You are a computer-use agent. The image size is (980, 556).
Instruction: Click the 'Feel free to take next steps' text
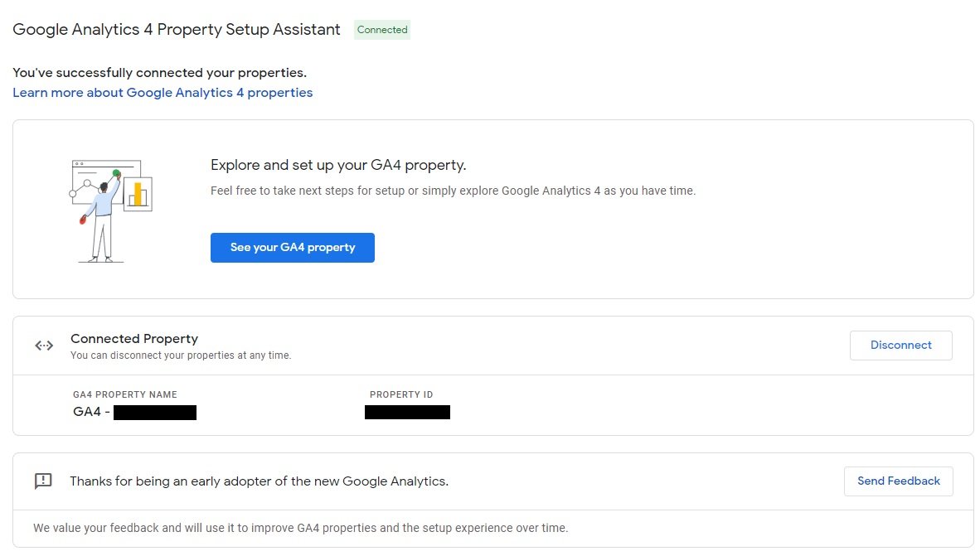point(453,191)
